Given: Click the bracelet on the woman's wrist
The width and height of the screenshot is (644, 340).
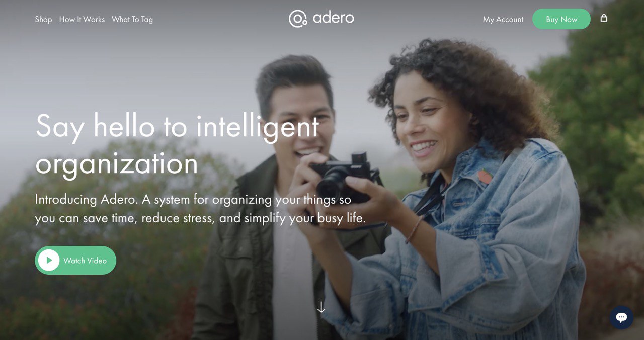Looking at the screenshot, I should [x=414, y=229].
